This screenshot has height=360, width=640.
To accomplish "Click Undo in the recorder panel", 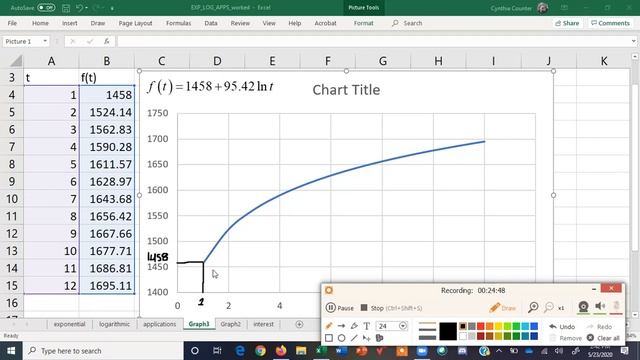I will (562, 327).
